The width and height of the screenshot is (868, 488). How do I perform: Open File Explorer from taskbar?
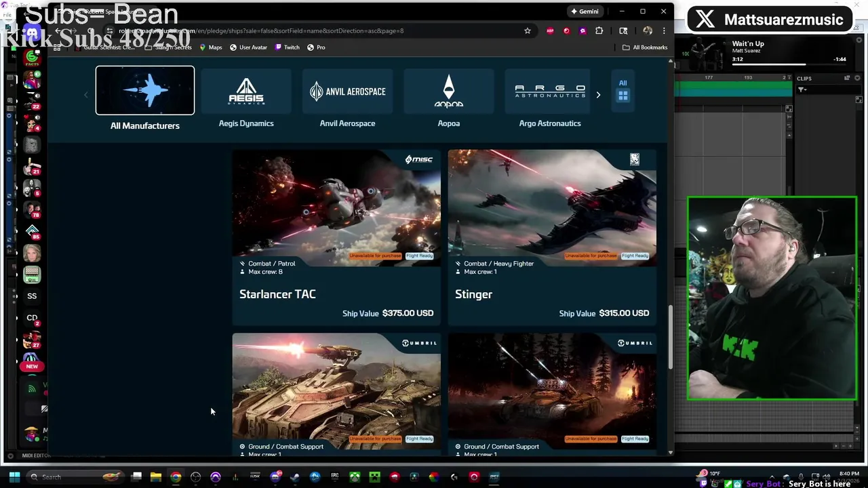click(x=156, y=476)
